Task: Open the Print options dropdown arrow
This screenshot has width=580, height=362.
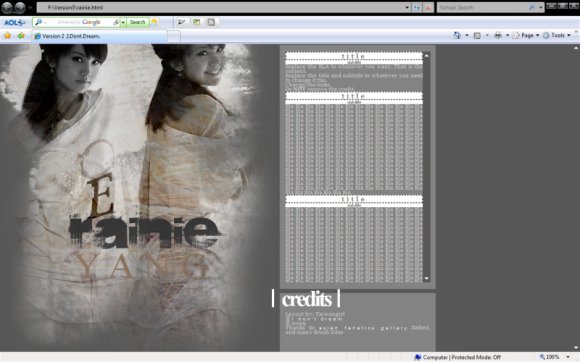Action: pyautogui.click(x=508, y=35)
